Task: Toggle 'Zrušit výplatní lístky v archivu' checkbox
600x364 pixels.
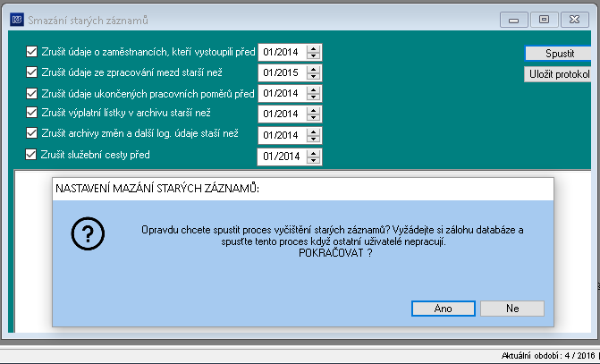Action: [32, 113]
